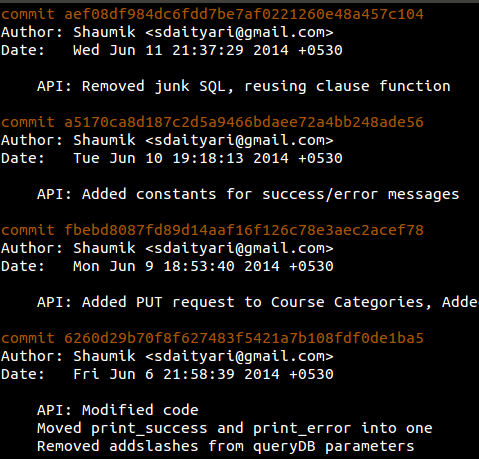Click the date Tue Jun 10 19:18:13 2014

click(181, 158)
